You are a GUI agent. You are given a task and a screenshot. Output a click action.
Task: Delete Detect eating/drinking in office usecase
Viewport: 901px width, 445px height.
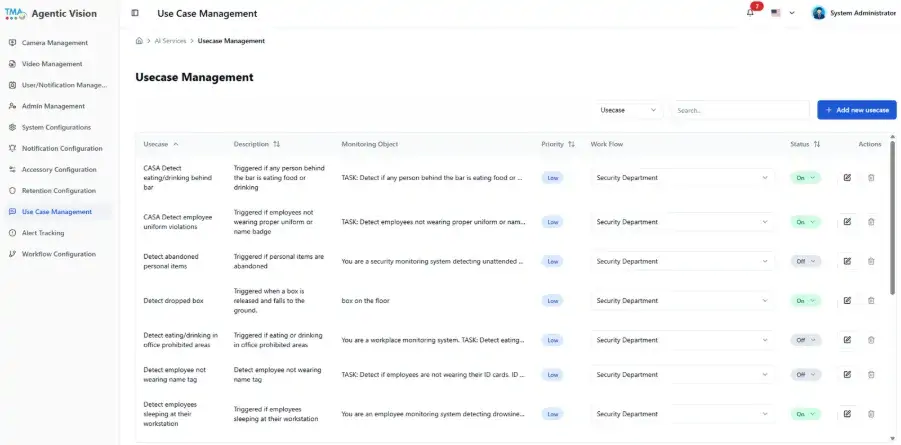coord(871,340)
